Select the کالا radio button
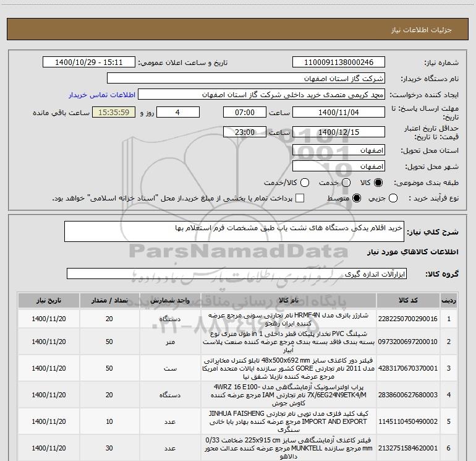 [378, 183]
